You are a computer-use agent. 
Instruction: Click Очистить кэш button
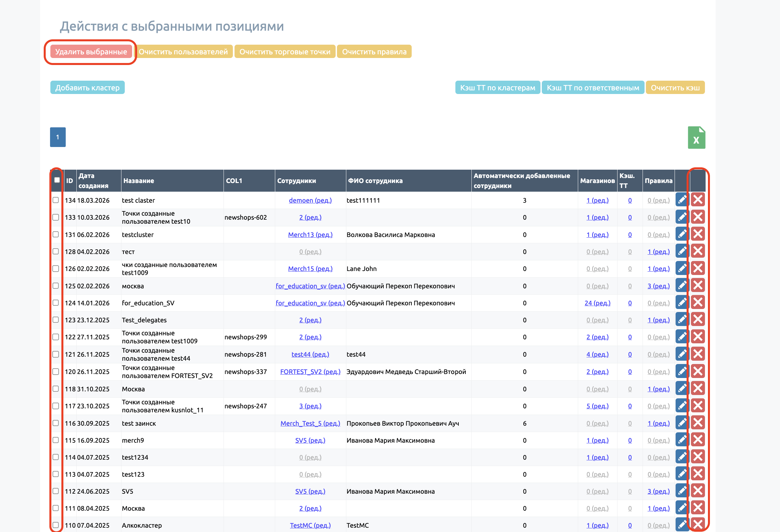click(x=675, y=88)
